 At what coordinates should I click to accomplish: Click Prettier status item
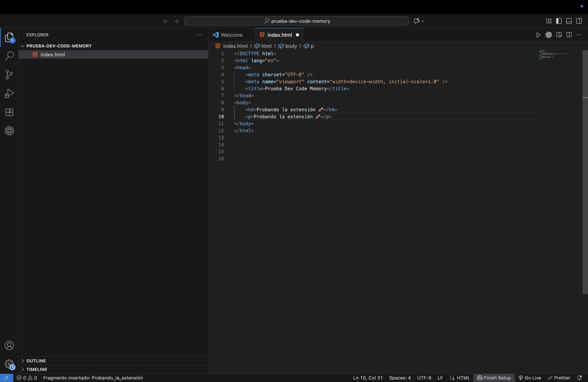tap(559, 378)
